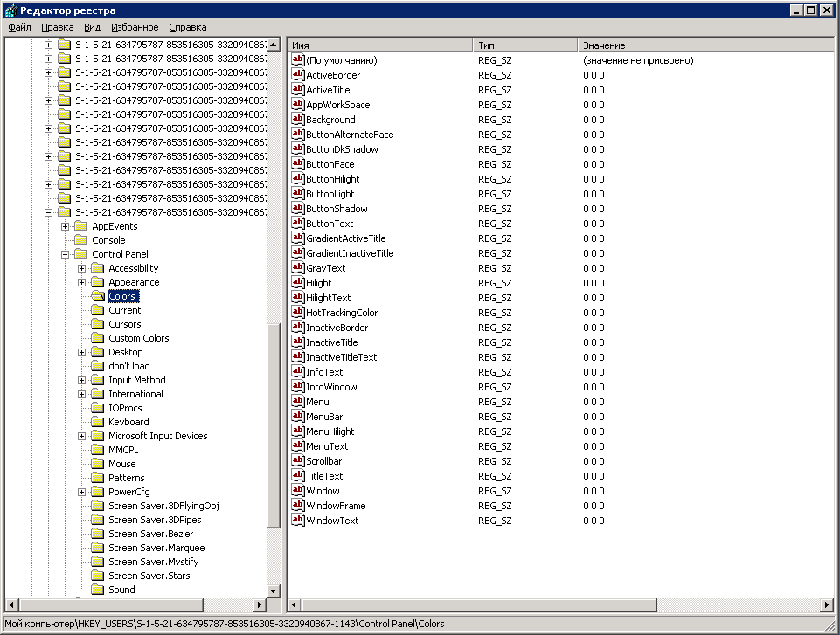Click the Mouse folder icon
Viewport: 840px width, 635px height.
(x=98, y=463)
